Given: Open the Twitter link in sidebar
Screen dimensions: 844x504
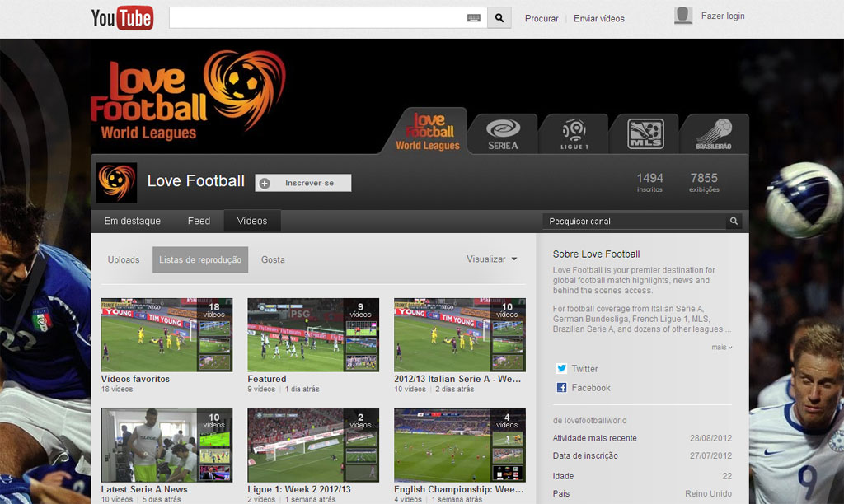Looking at the screenshot, I should click(x=584, y=369).
